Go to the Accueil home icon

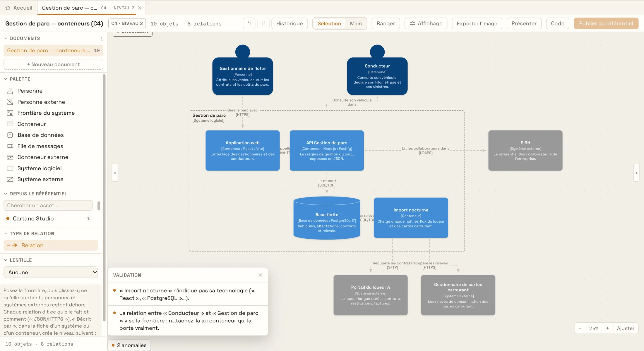(8, 8)
